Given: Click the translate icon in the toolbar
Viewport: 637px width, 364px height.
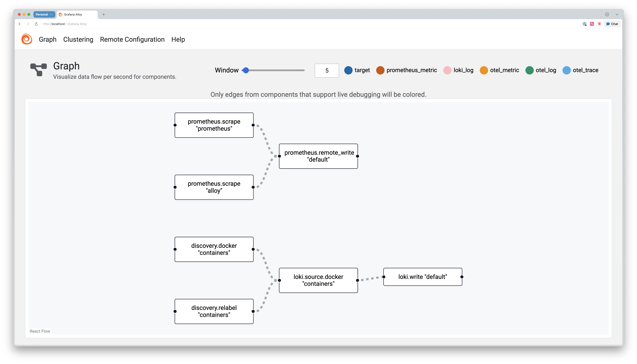Looking at the screenshot, I should [592, 24].
